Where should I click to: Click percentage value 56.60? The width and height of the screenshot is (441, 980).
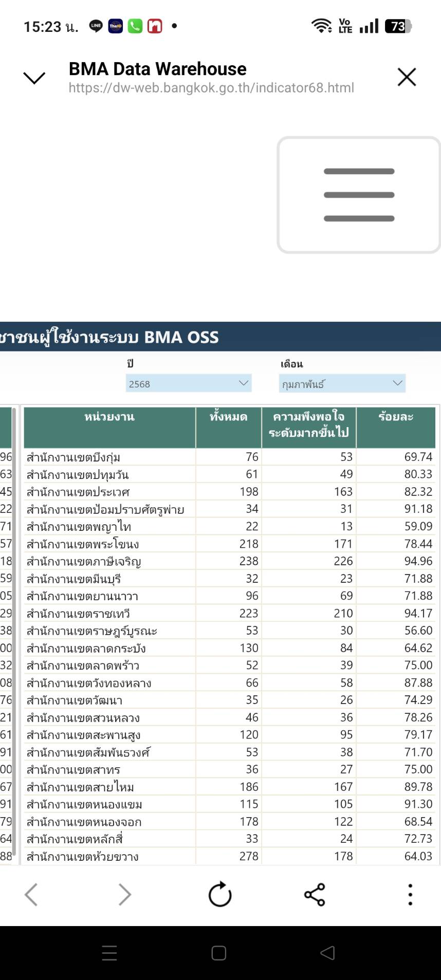(x=418, y=631)
